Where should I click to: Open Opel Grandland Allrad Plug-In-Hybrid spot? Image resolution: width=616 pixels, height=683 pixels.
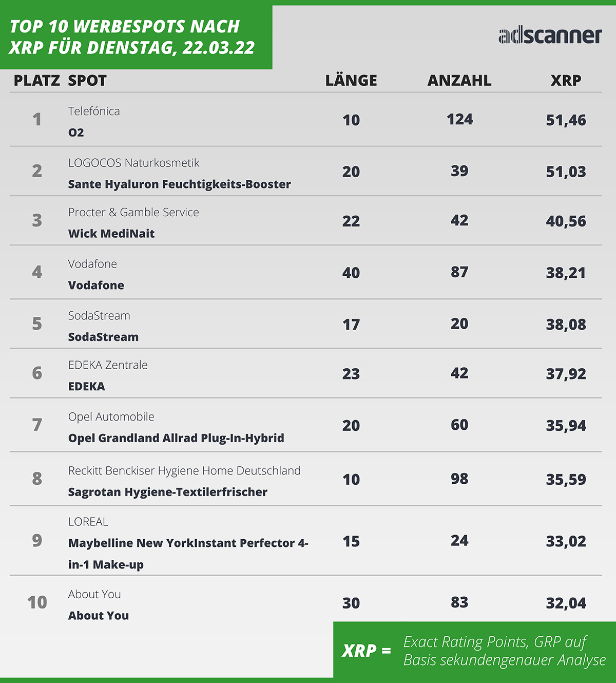click(x=176, y=438)
